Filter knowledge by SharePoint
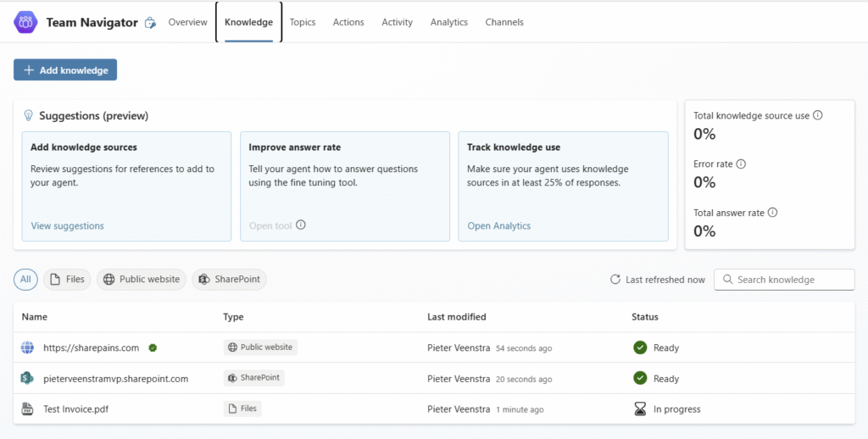 (229, 280)
